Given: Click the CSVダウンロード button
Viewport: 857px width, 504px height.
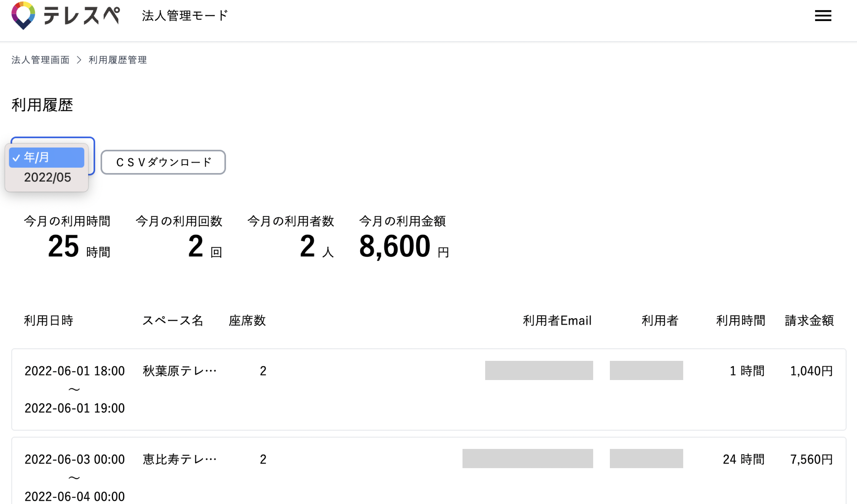Looking at the screenshot, I should pyautogui.click(x=163, y=162).
